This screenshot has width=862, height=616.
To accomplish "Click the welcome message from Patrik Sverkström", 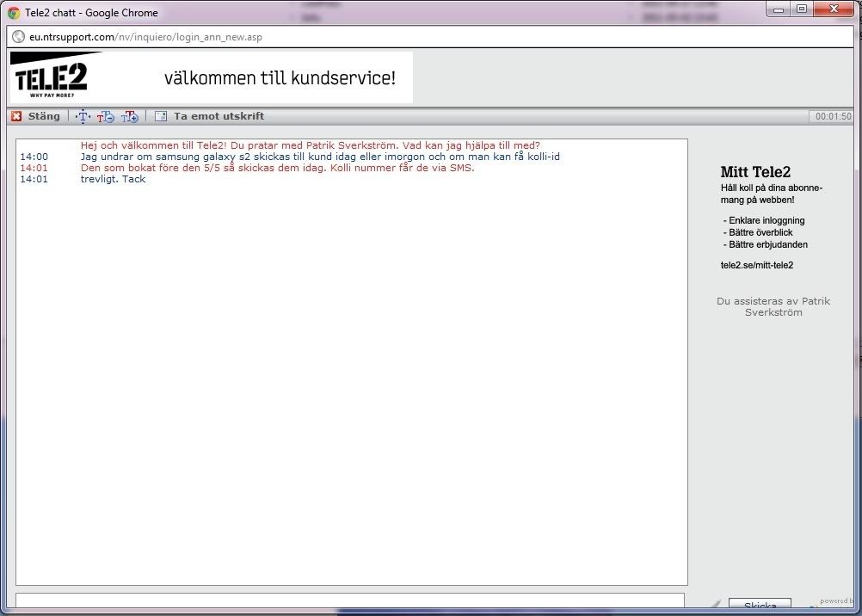I will pyautogui.click(x=310, y=145).
